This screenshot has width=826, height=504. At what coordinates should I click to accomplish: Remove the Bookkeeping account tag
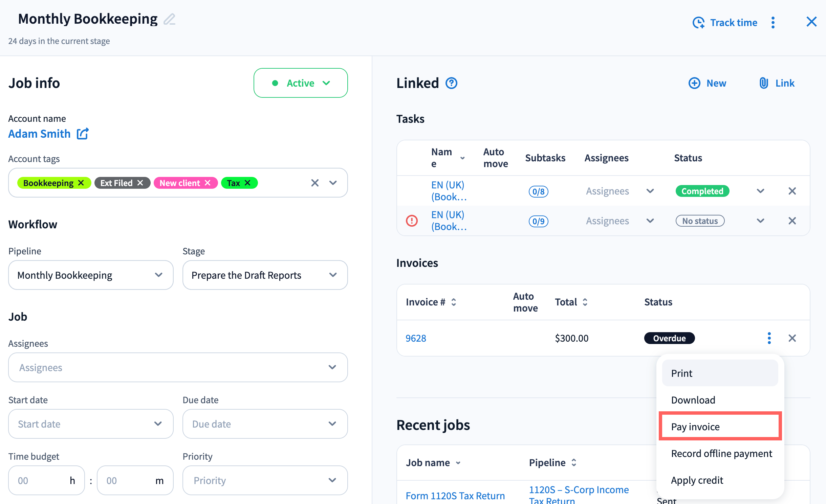[x=81, y=183]
